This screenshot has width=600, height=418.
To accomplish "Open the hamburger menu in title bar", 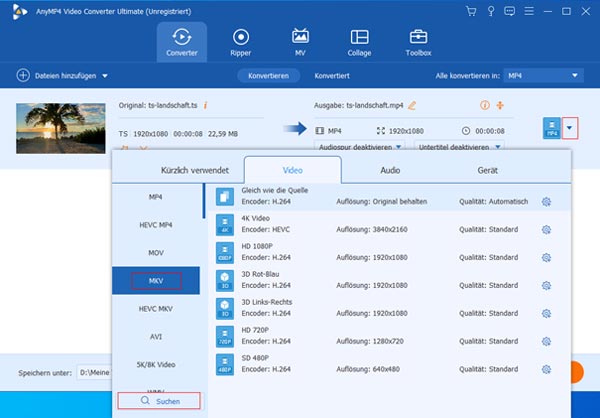I will (x=529, y=11).
